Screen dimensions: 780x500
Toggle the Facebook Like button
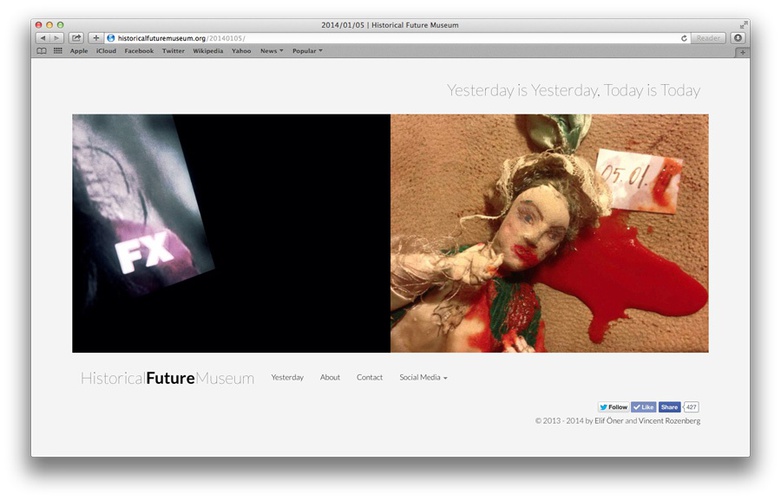(x=643, y=407)
